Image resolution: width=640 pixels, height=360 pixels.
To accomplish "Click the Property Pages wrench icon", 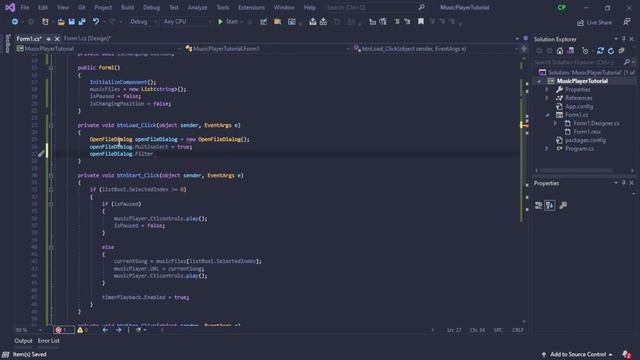I will [563, 205].
